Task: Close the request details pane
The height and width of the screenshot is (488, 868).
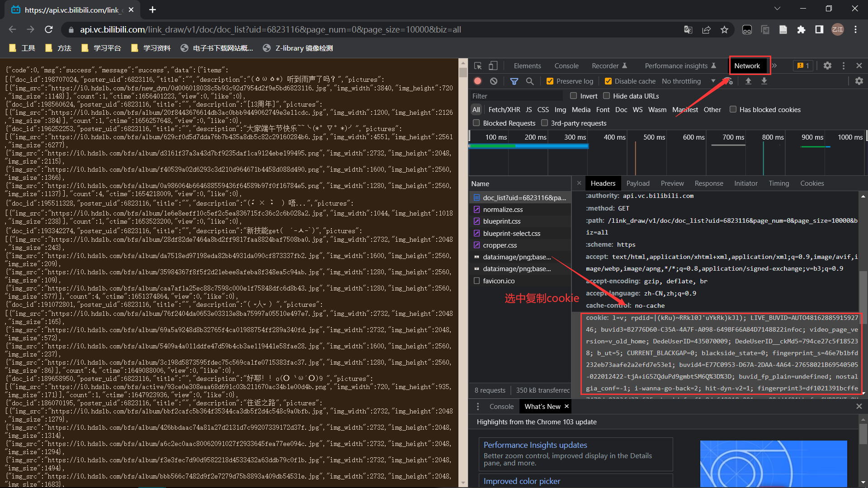Action: 579,183
